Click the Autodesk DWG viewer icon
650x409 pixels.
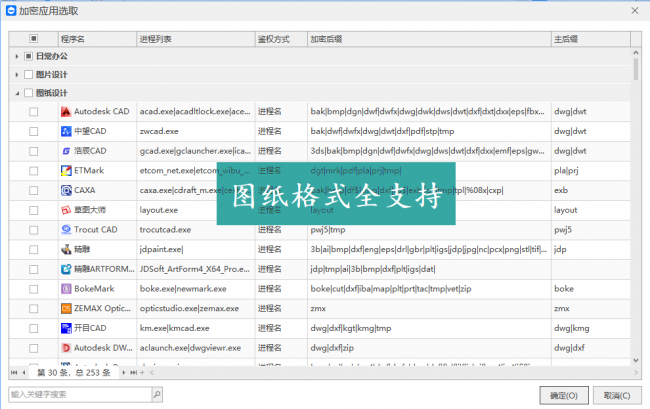tap(66, 348)
